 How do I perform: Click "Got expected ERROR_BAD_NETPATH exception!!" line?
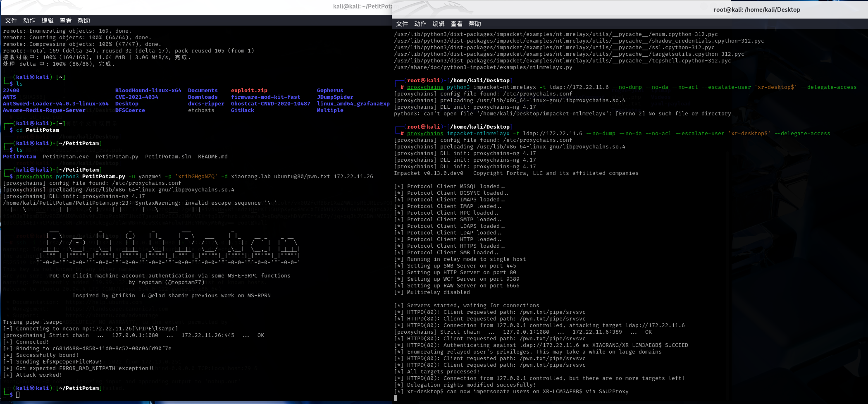click(78, 368)
